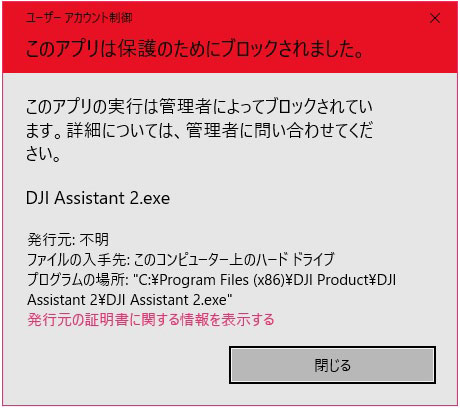Click the path's second line ending in .exe"
Viewport: 460px width, 408px height.
point(130,300)
